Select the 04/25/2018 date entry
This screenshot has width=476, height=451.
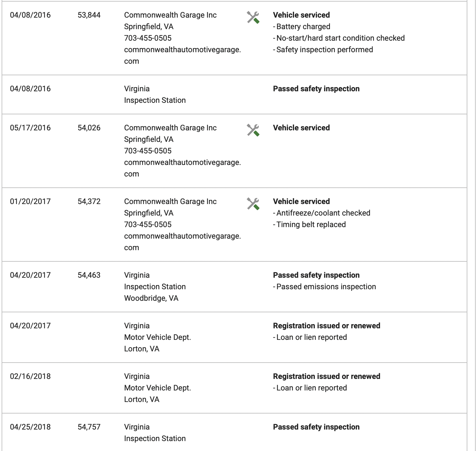(30, 427)
